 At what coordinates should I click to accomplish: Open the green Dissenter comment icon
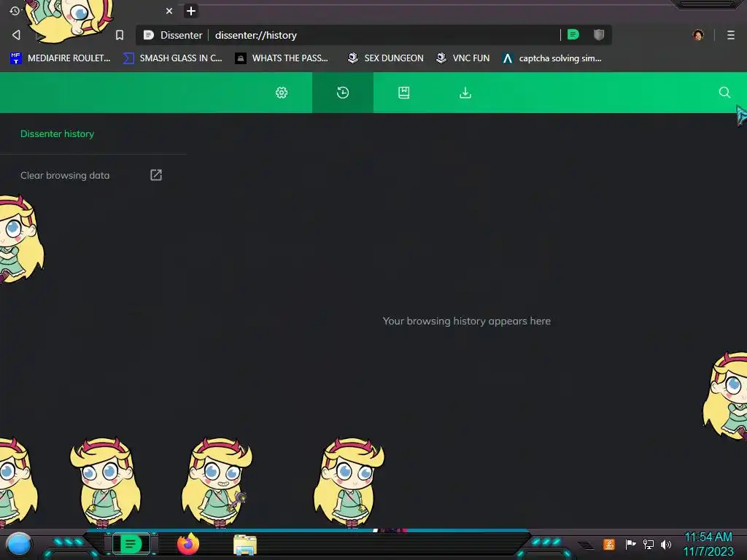point(573,34)
